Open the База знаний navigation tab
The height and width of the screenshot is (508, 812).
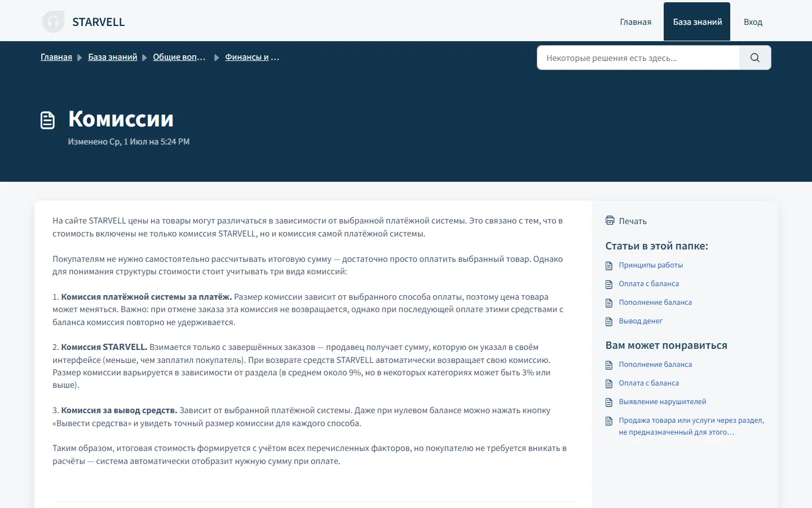[x=697, y=22]
